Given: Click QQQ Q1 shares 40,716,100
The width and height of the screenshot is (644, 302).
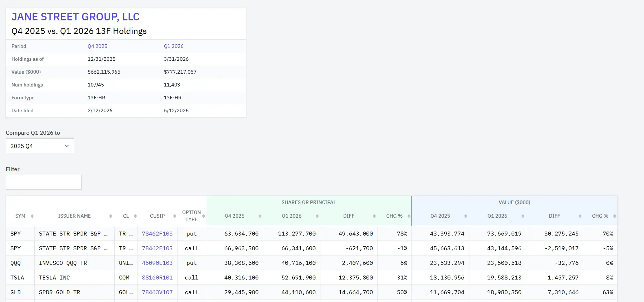Looking at the screenshot, I should 299,263.
